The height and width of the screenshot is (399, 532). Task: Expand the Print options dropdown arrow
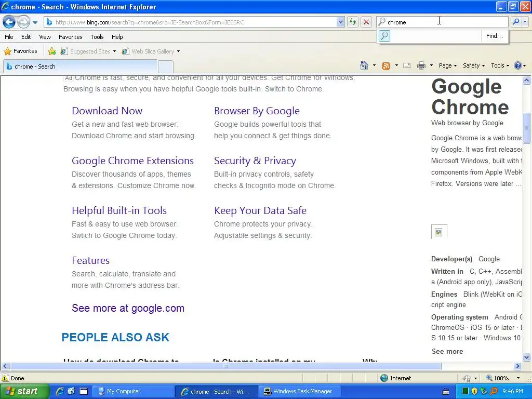(431, 65)
